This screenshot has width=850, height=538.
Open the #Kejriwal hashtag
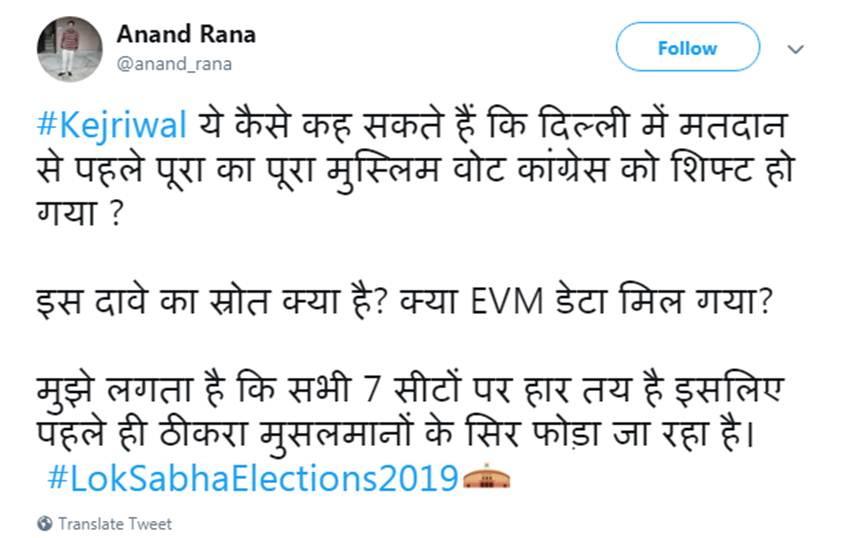tap(112, 128)
